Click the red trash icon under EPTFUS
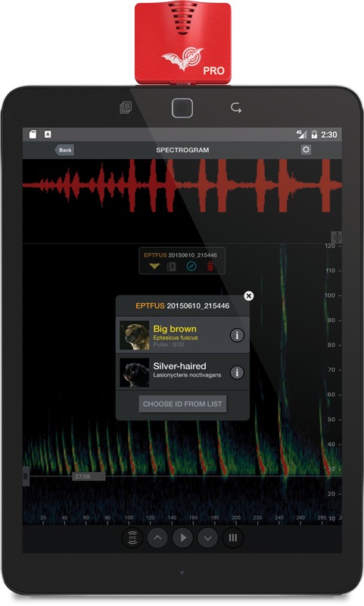Screen dimensions: 364x606 point(210,266)
